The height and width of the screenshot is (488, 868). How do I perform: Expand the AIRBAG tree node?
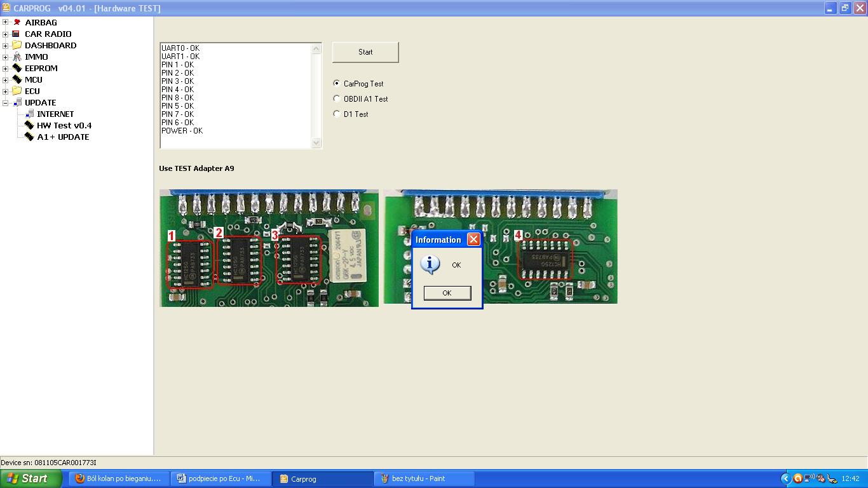pyautogui.click(x=6, y=22)
